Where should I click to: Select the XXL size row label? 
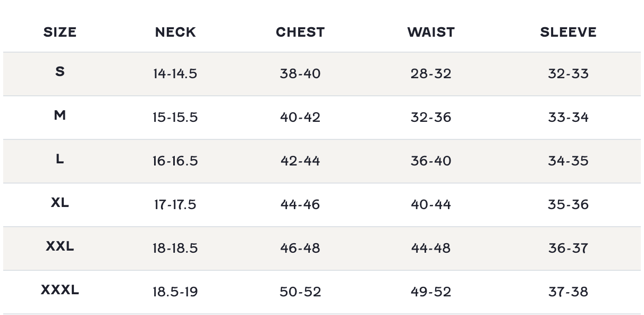point(60,246)
